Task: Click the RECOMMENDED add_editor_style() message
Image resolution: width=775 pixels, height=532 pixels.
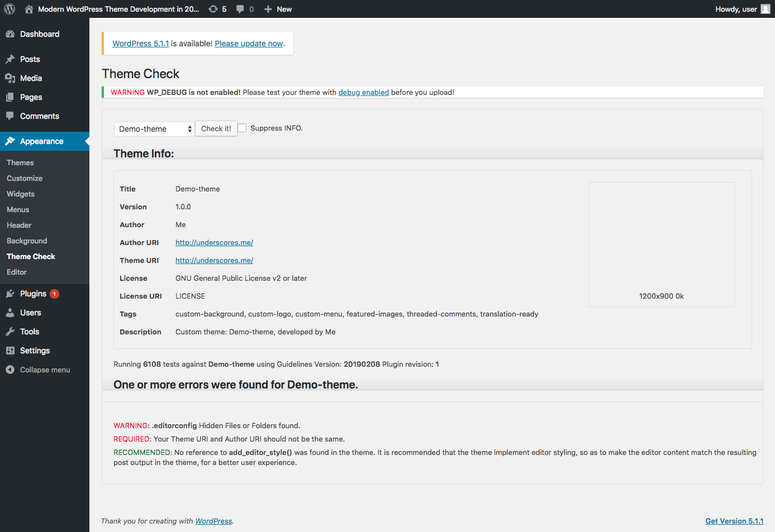Action: tap(435, 457)
